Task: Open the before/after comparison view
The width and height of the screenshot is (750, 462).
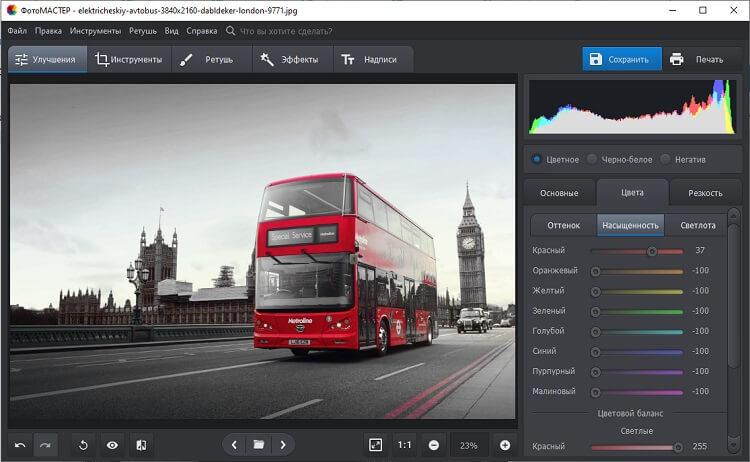Action: pyautogui.click(x=141, y=445)
